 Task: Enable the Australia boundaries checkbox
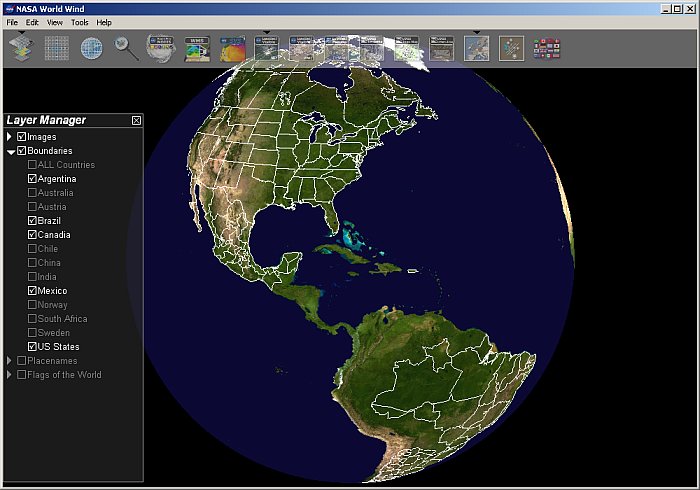(x=32, y=193)
